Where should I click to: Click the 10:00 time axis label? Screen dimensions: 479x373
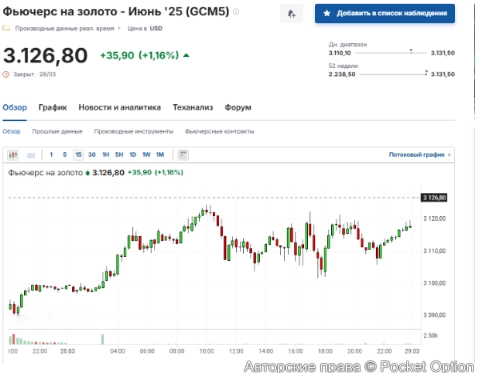(207, 351)
